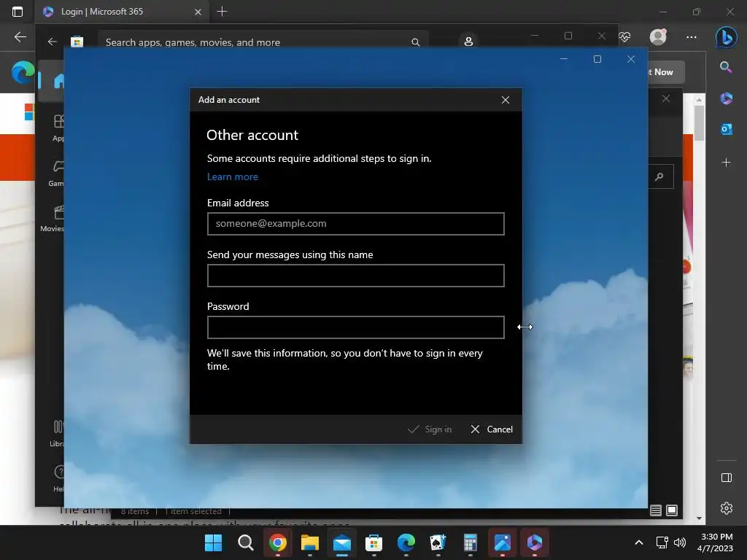
Task: Open Edge Settings and more menu
Action: coord(692,36)
